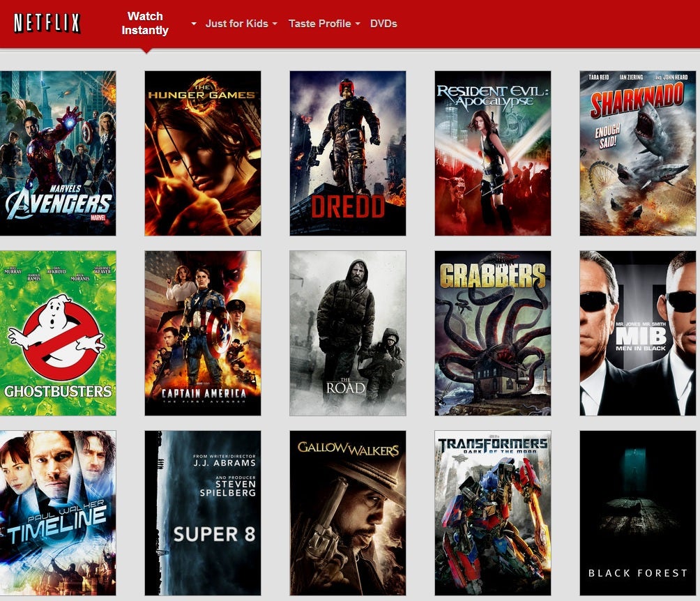Open the Taste Profile menu
This screenshot has width=700, height=601.
319,24
